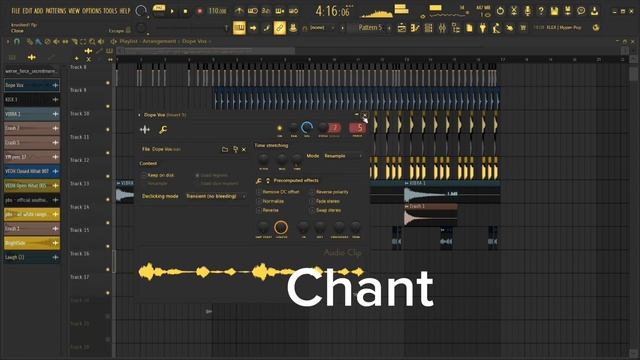Click the render/export icon

(567, 11)
